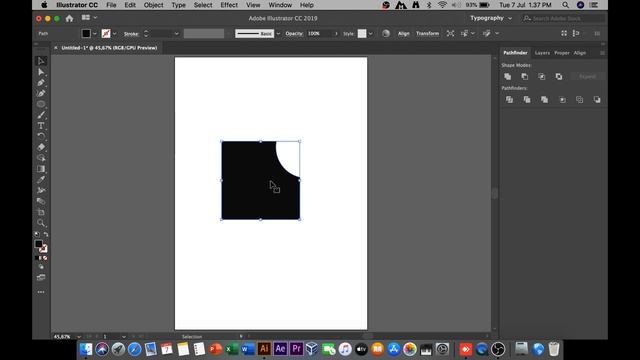Click the Opacity label link
640x360 pixels.
point(294,33)
